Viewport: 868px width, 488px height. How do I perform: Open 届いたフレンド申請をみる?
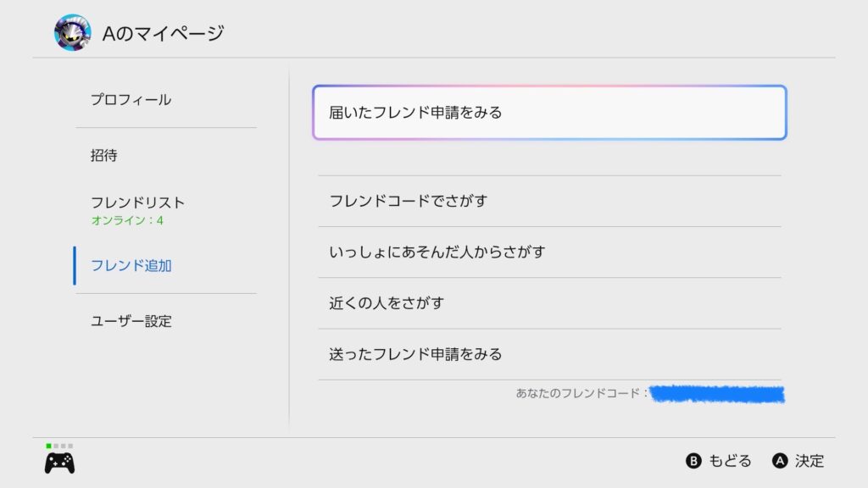tap(549, 113)
